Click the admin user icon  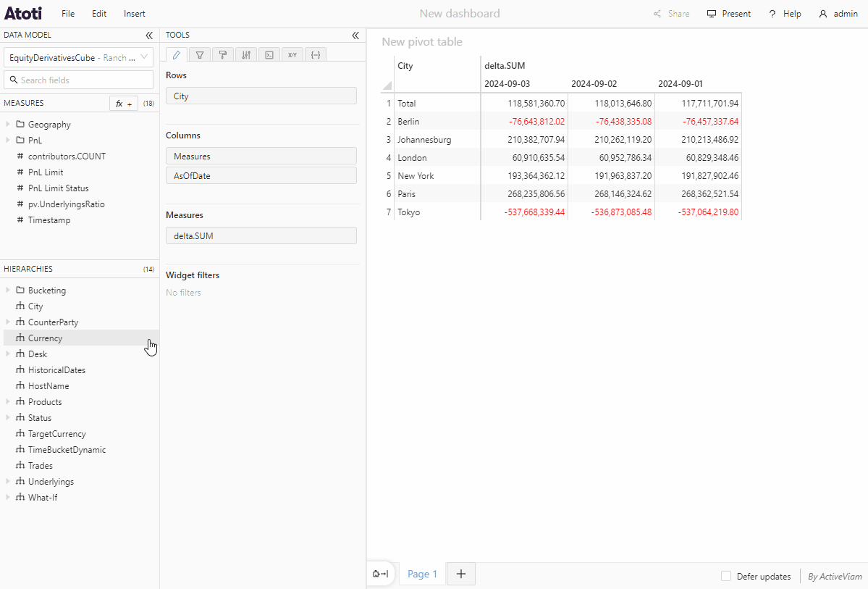coord(823,14)
